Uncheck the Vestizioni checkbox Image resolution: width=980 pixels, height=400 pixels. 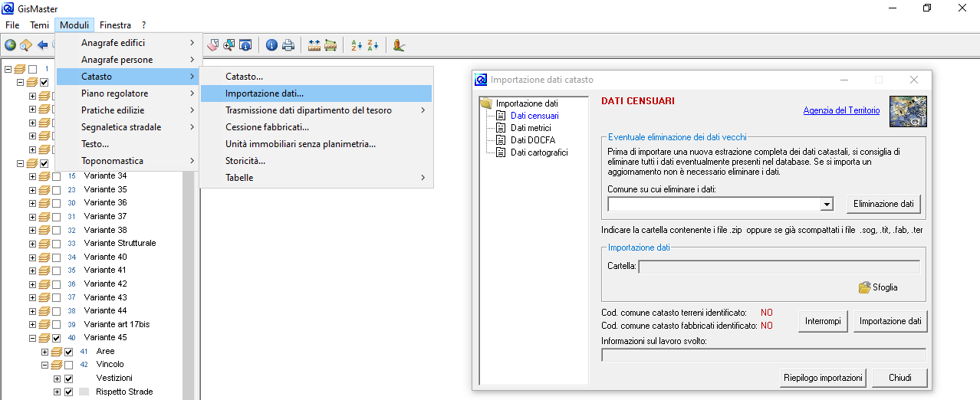pos(69,379)
